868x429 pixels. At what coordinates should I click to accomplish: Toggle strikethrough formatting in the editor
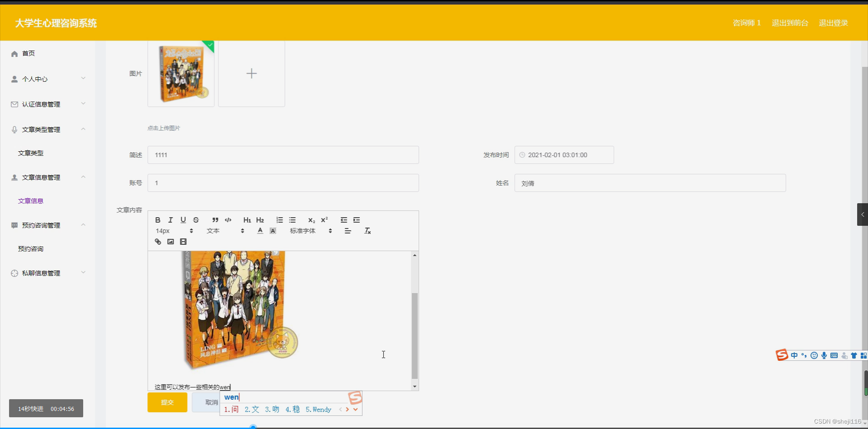pyautogui.click(x=196, y=220)
